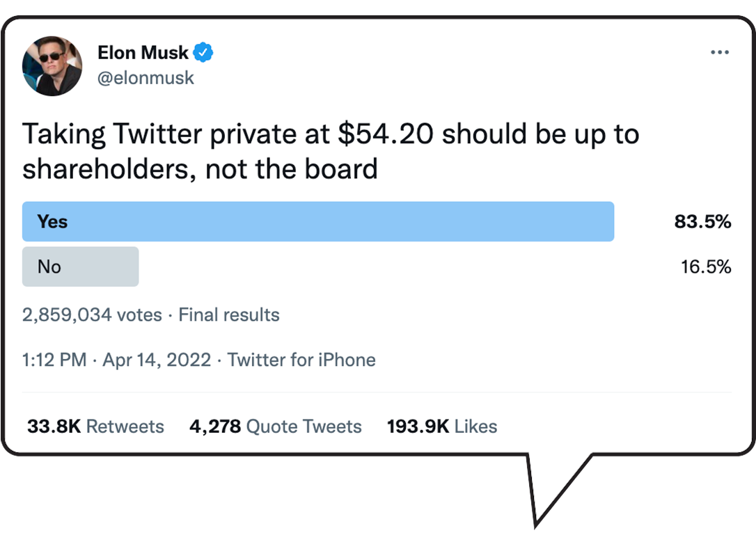View the 33.8K Retweets list
The image size is (756, 542).
(95, 426)
